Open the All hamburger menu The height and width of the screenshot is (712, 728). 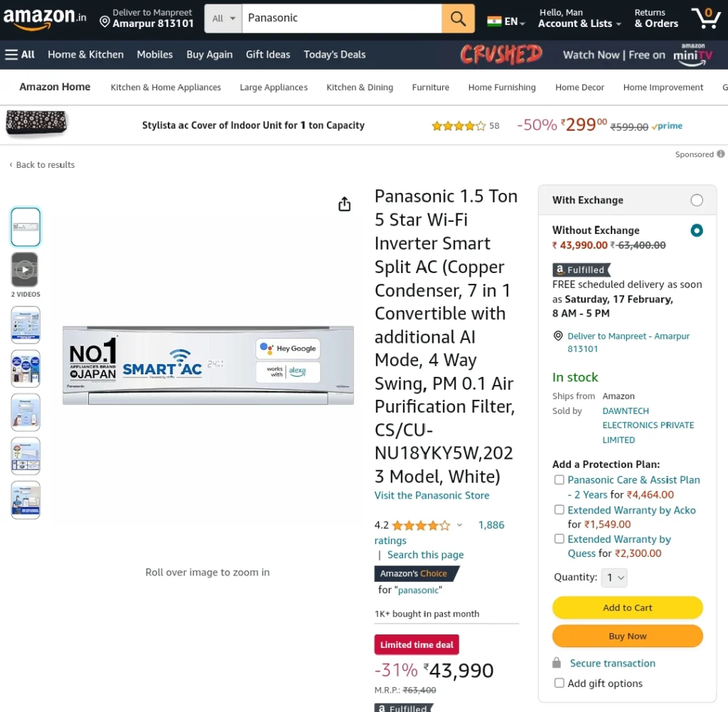tap(20, 55)
